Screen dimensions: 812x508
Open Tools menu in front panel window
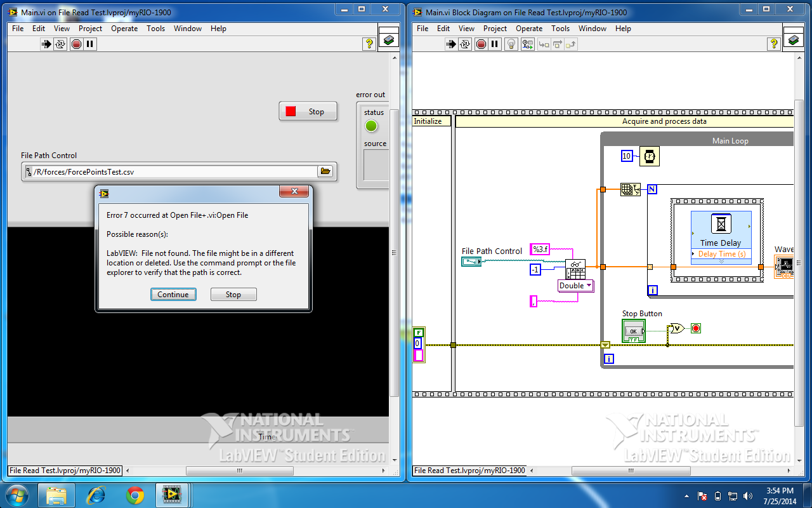click(155, 29)
